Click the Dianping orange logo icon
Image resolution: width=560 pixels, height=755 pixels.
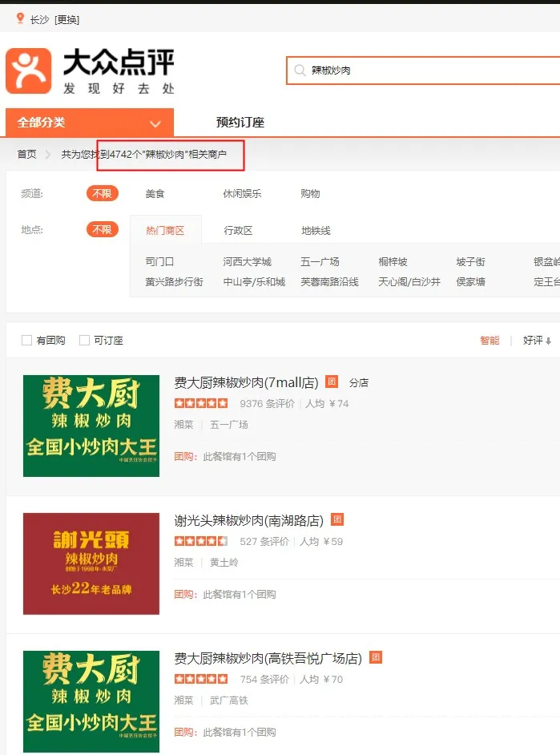pyautogui.click(x=28, y=71)
